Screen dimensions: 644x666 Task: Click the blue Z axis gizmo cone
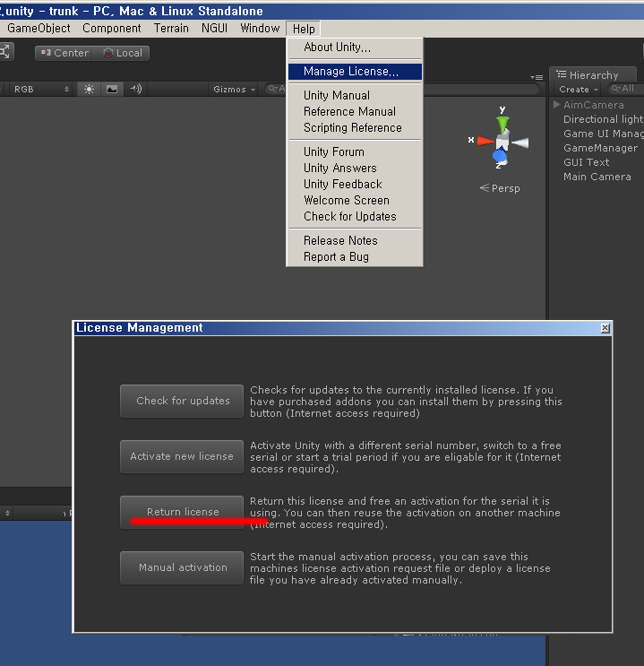pos(500,156)
